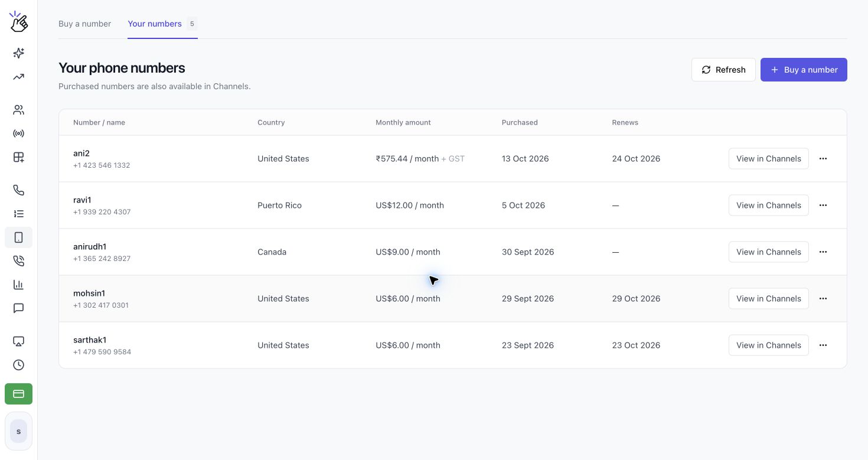Viewport: 868px width, 460px height.
Task: Open the chat bubble icon in sidebar
Action: (x=18, y=308)
